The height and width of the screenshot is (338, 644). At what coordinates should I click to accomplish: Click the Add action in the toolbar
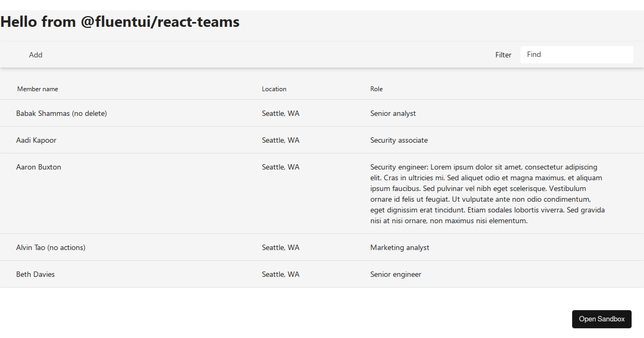tap(35, 55)
